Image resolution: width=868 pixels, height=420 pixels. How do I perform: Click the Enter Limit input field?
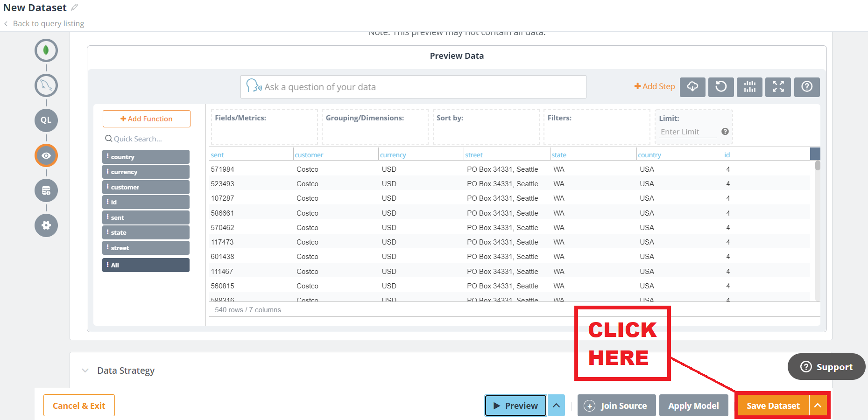coord(687,132)
